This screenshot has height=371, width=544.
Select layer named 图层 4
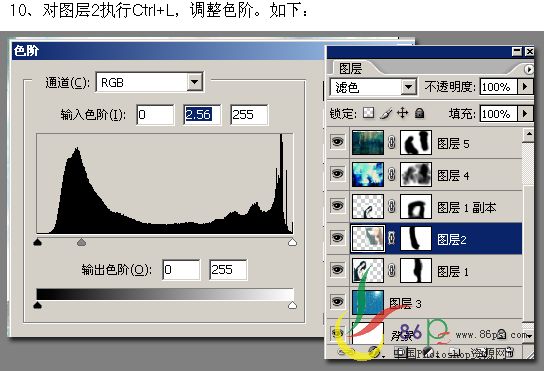click(453, 175)
